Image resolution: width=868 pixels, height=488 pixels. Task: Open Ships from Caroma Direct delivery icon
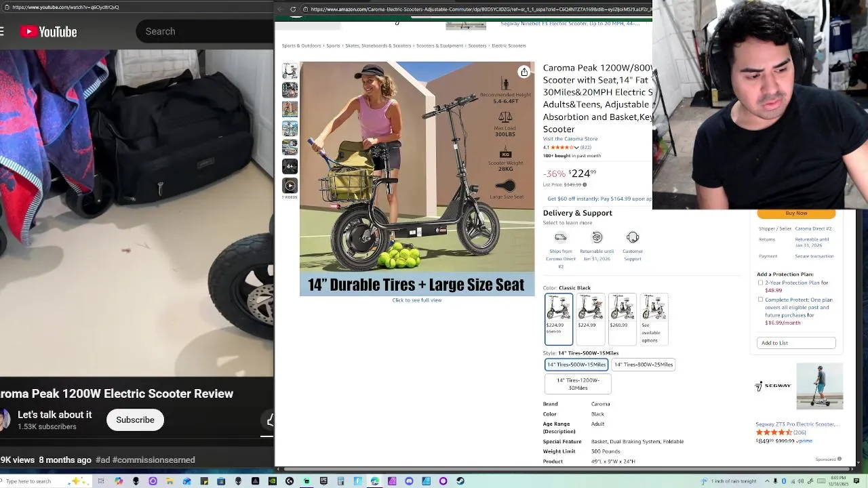pos(561,237)
